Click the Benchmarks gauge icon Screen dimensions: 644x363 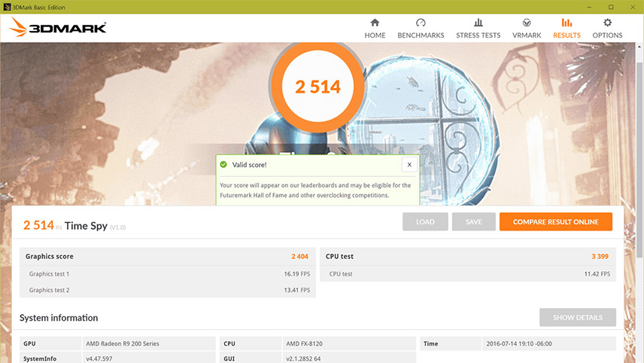pos(421,22)
